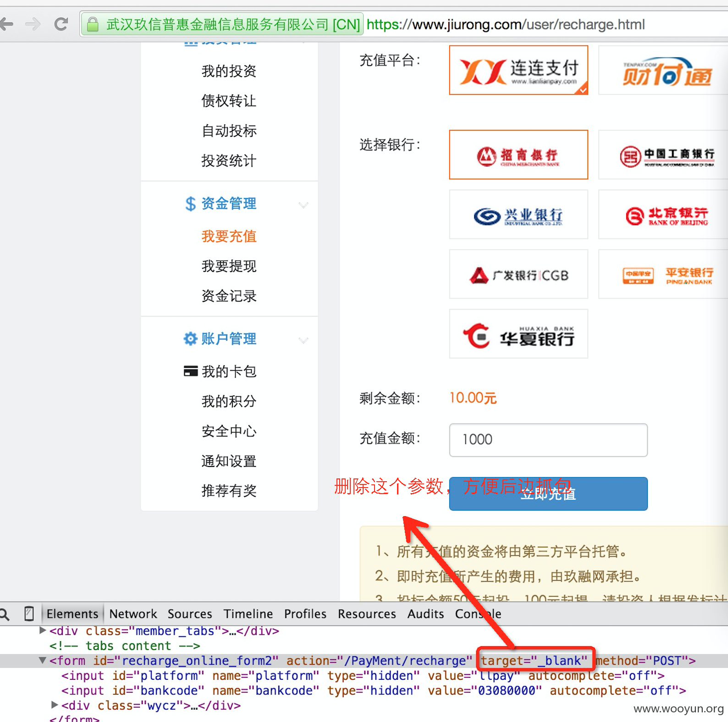The width and height of the screenshot is (728, 722).
Task: Open 投资统计 in the sidebar
Action: pos(229,161)
